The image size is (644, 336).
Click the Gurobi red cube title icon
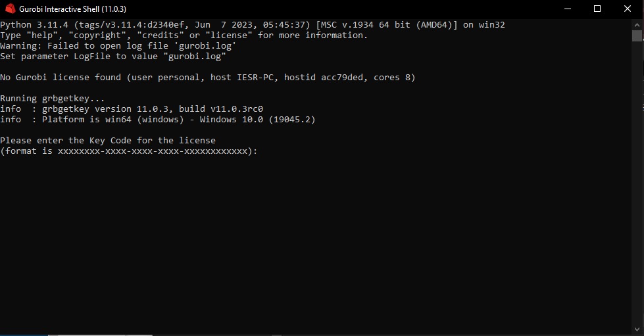(10, 9)
